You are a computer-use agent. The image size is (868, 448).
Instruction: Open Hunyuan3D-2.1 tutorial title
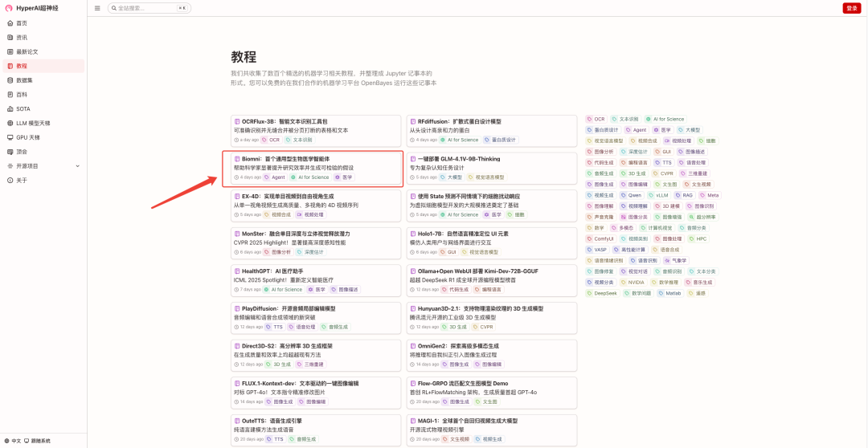coord(481,308)
